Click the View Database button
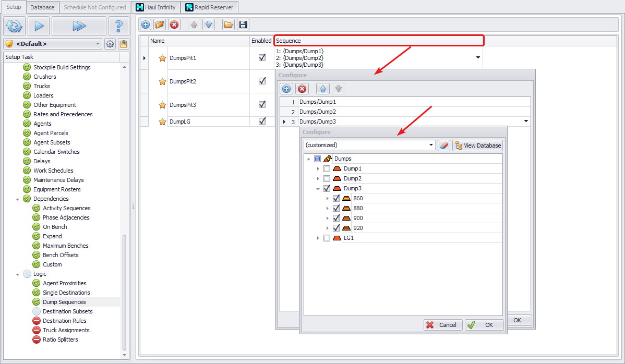This screenshot has width=625, height=364. tap(477, 145)
